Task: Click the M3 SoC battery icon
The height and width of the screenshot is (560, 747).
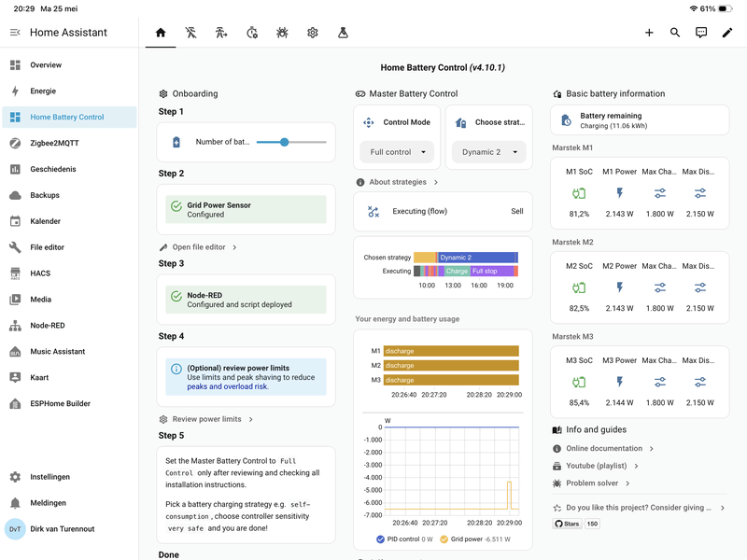Action: [579, 382]
